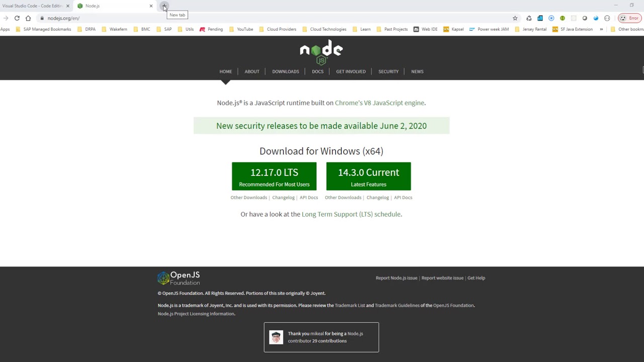This screenshot has width=644, height=362.
Task: Download the 14.3.0 Current version
Action: click(369, 176)
